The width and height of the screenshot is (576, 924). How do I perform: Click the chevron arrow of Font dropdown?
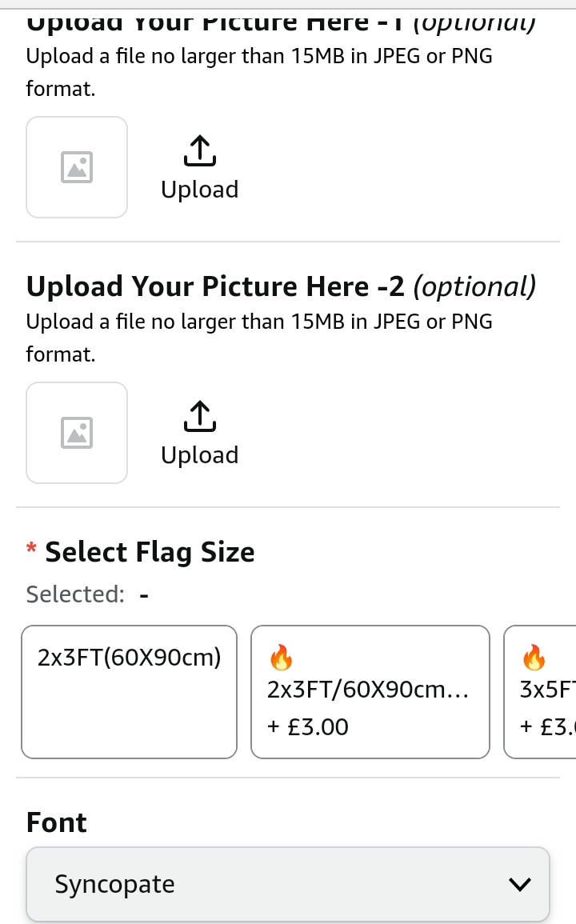(520, 884)
